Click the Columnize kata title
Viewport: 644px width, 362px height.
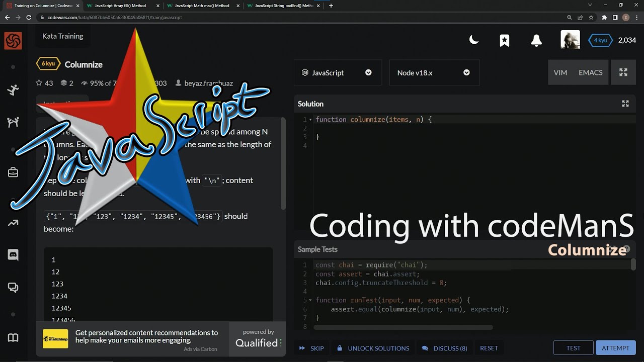84,64
